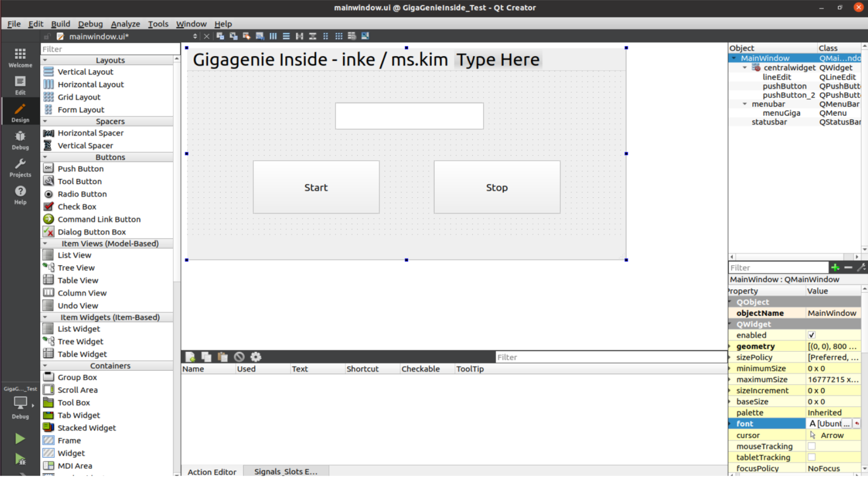Viewport: 868px width, 477px height.
Task: Apply Lay Out in a Grid icon
Action: point(339,36)
